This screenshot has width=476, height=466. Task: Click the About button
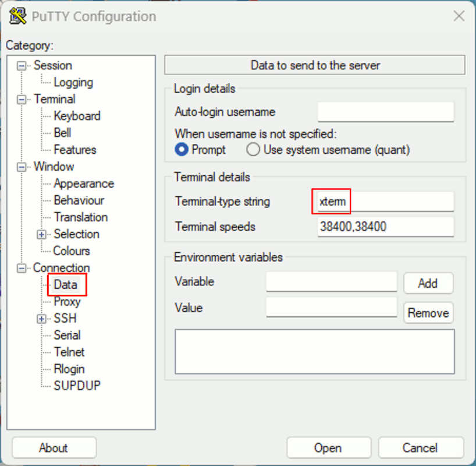tap(54, 448)
